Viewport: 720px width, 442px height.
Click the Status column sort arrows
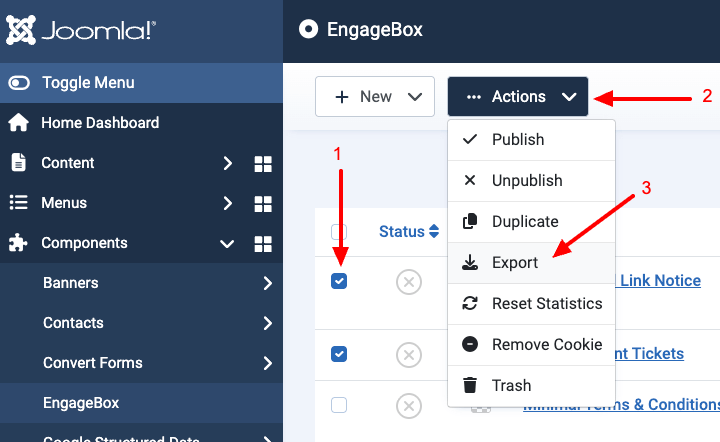point(434,231)
